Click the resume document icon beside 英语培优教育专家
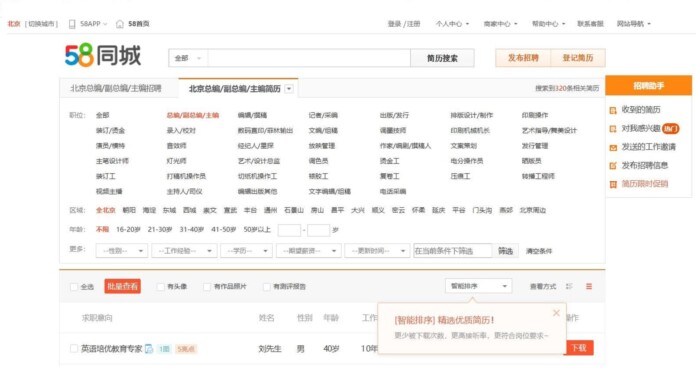This screenshot has width=696, height=392. pyautogui.click(x=149, y=349)
